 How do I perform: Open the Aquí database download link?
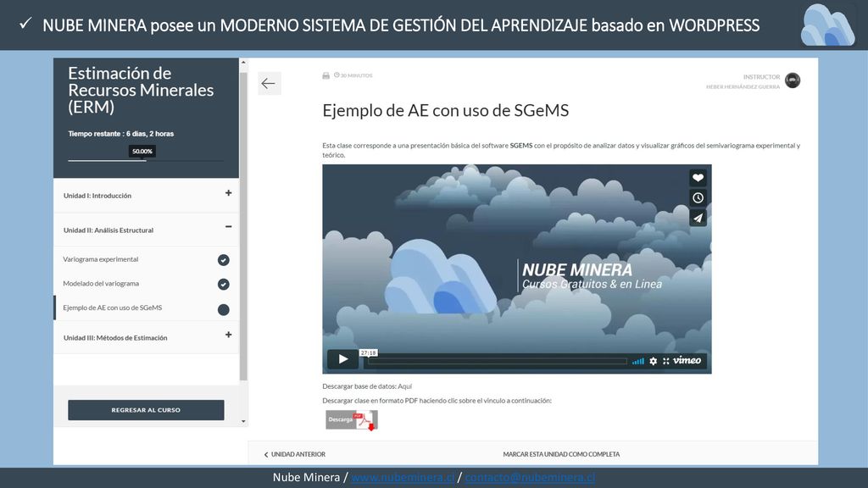[x=404, y=386]
